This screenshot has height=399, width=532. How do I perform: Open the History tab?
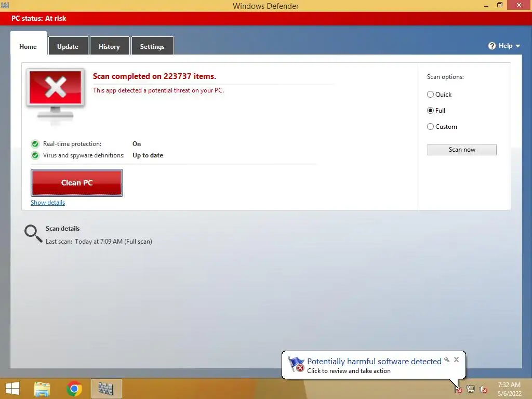tap(109, 46)
